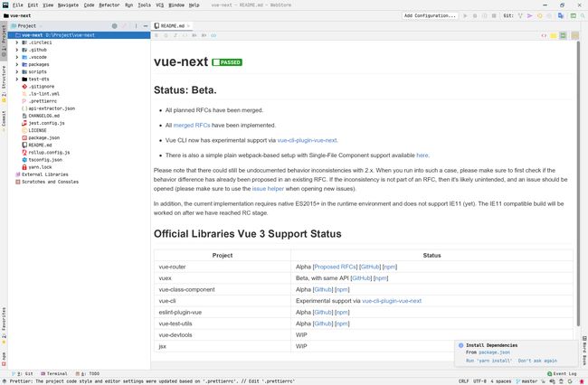Click the translate icon in toolbar

tap(561, 15)
